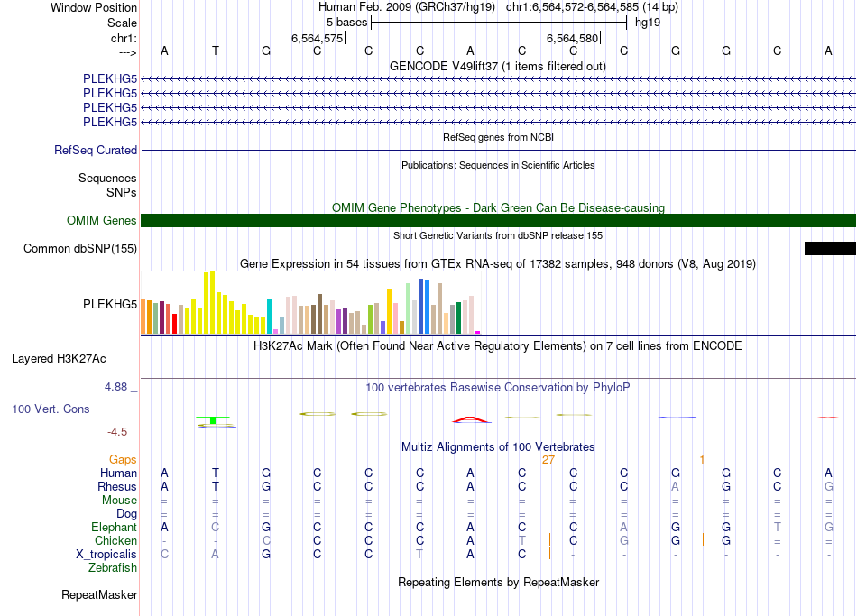
Task: Open Repeating Elements by RepeatMasker title
Action: [498, 582]
